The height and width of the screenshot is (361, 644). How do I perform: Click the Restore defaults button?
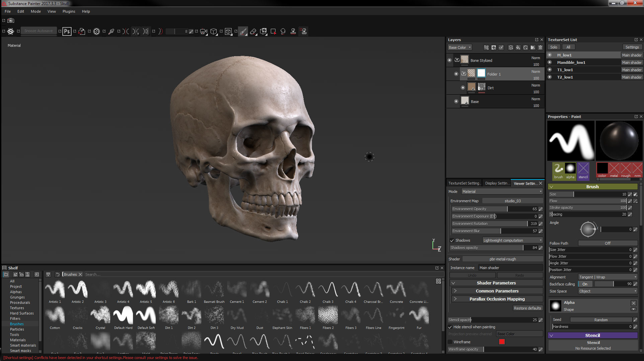(527, 308)
